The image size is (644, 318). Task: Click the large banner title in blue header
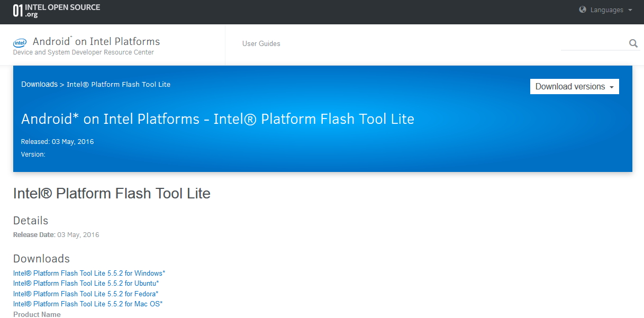(217, 119)
